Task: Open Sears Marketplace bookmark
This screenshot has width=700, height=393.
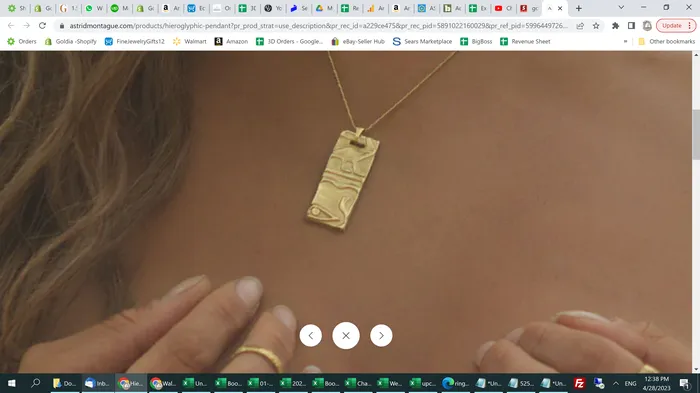Action: [422, 42]
